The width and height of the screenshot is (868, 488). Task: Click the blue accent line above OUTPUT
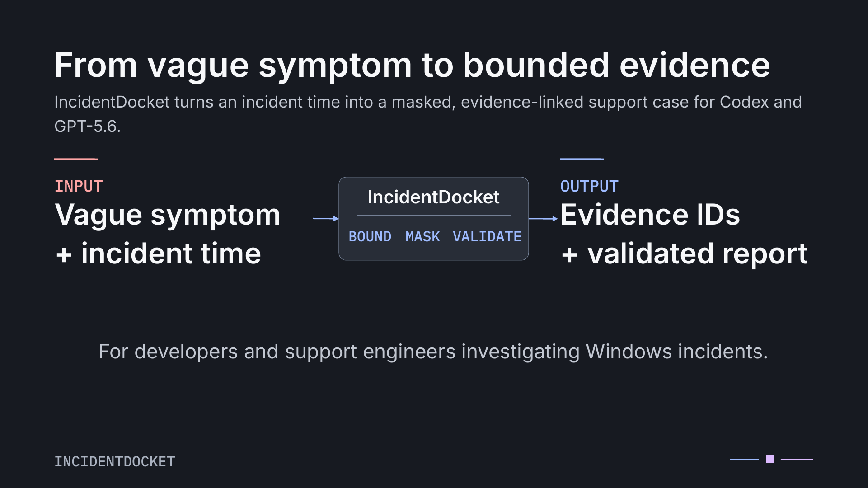[x=582, y=159]
